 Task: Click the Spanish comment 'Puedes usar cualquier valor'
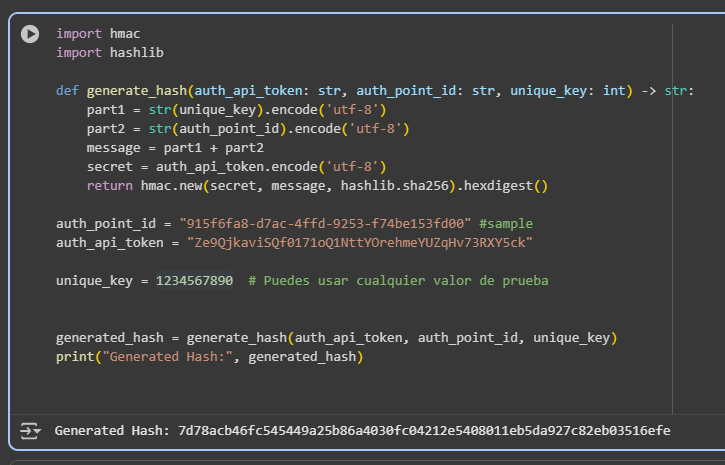(398, 280)
